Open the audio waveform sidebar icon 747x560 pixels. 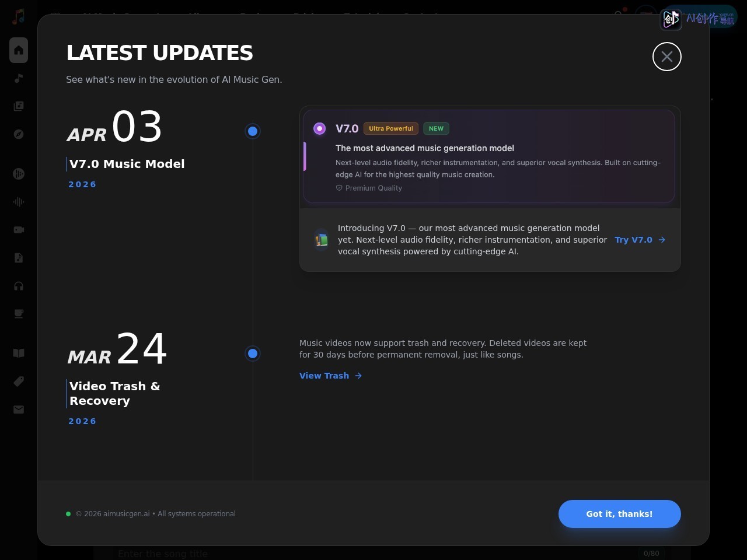(19, 202)
